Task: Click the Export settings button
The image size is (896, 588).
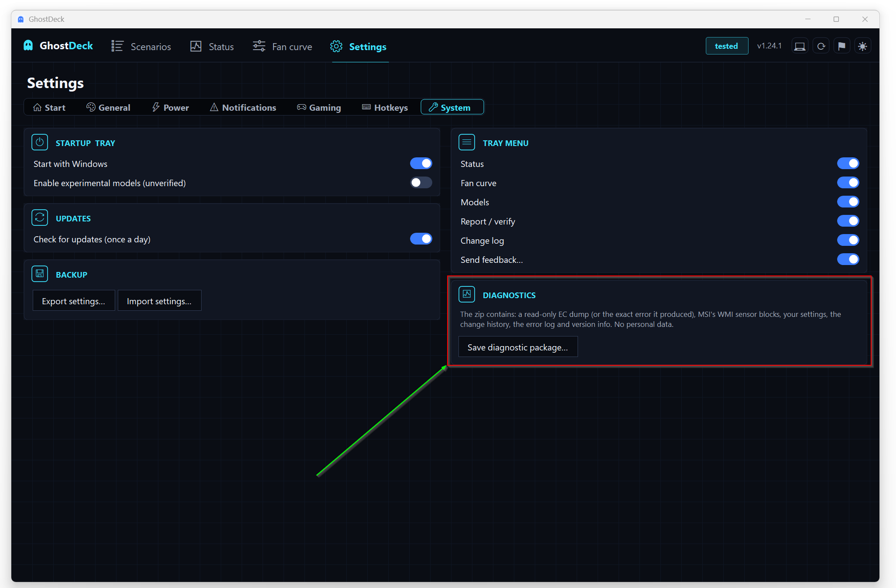Action: pos(74,301)
